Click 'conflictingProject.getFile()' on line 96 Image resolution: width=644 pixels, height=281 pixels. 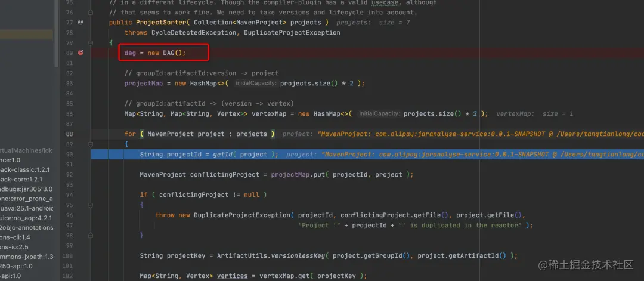pos(394,215)
